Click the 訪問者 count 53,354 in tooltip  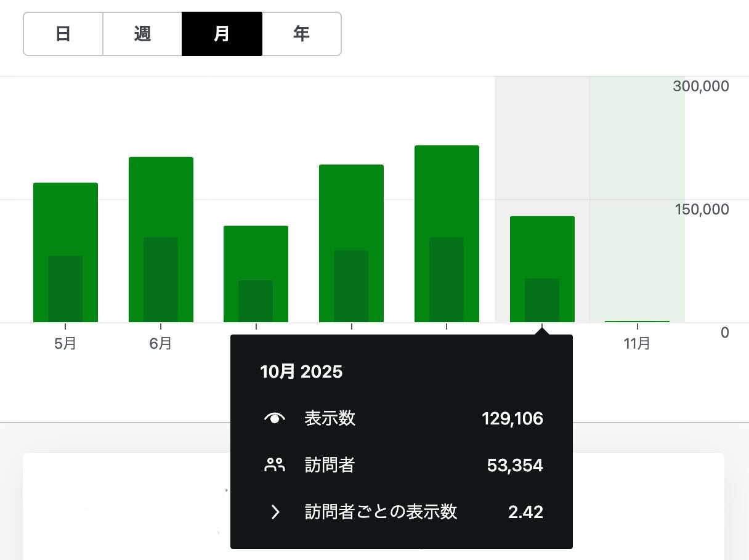click(x=515, y=465)
